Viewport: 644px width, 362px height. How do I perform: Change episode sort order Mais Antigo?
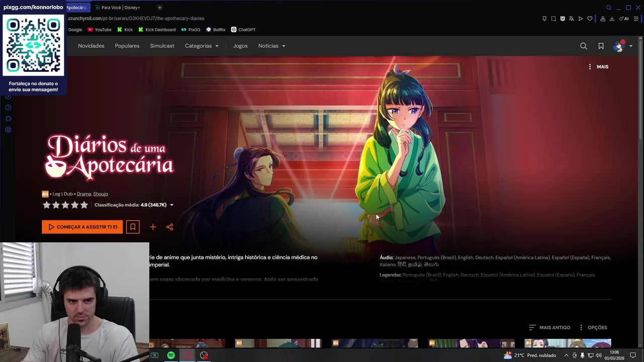click(549, 327)
